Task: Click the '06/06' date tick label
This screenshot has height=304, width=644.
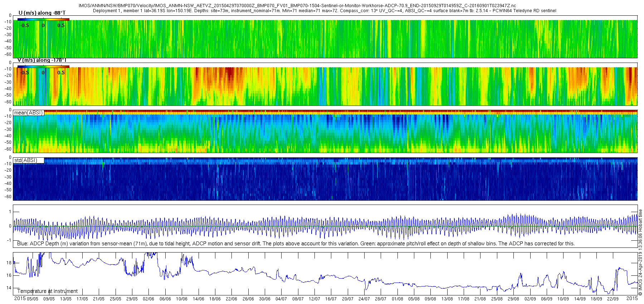Action: (165, 299)
